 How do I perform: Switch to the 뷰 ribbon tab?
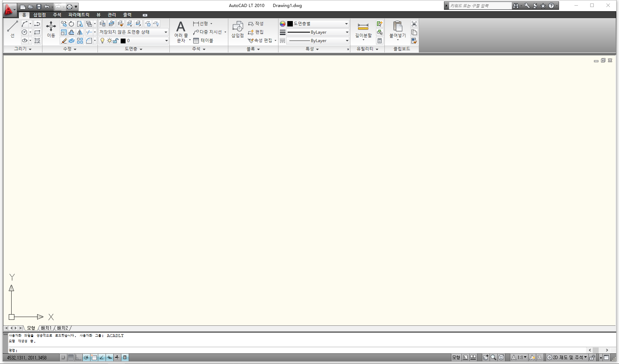coord(99,15)
